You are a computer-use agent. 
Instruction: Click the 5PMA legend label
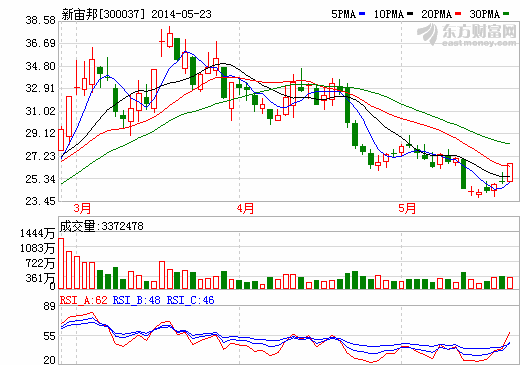(x=343, y=14)
